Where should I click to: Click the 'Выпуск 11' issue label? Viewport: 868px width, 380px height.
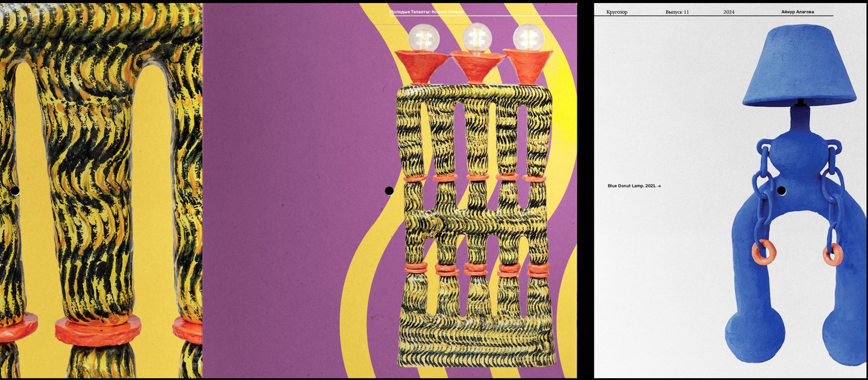click(677, 11)
